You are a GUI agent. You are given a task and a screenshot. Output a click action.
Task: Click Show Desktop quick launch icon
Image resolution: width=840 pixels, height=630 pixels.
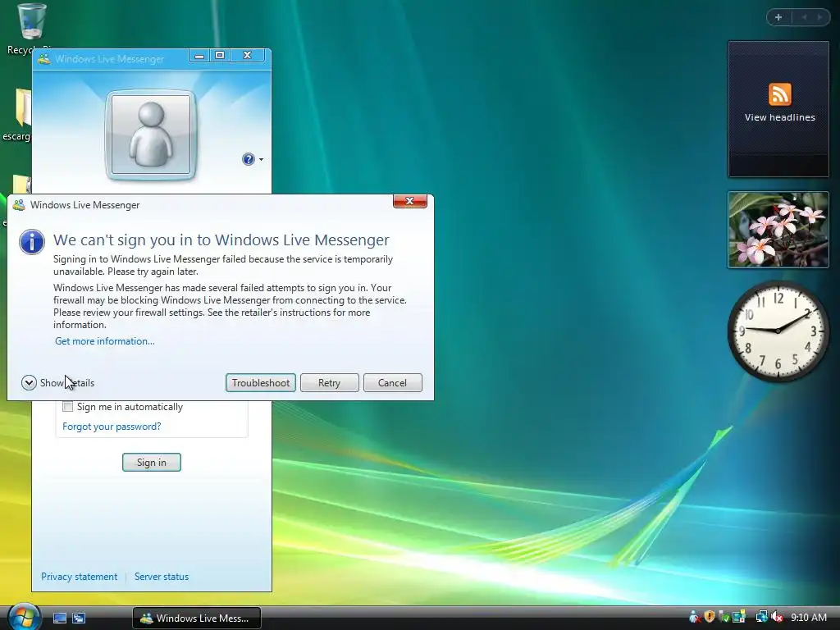point(59,619)
